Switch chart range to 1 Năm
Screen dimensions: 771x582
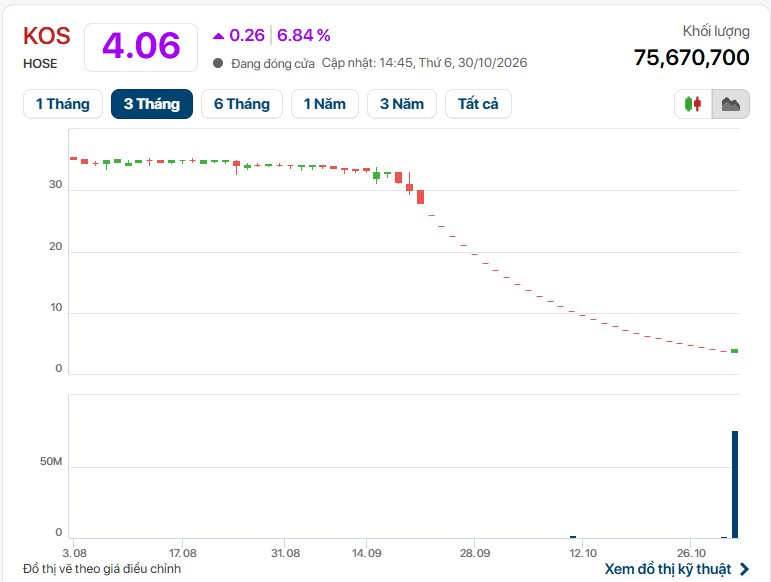(325, 104)
